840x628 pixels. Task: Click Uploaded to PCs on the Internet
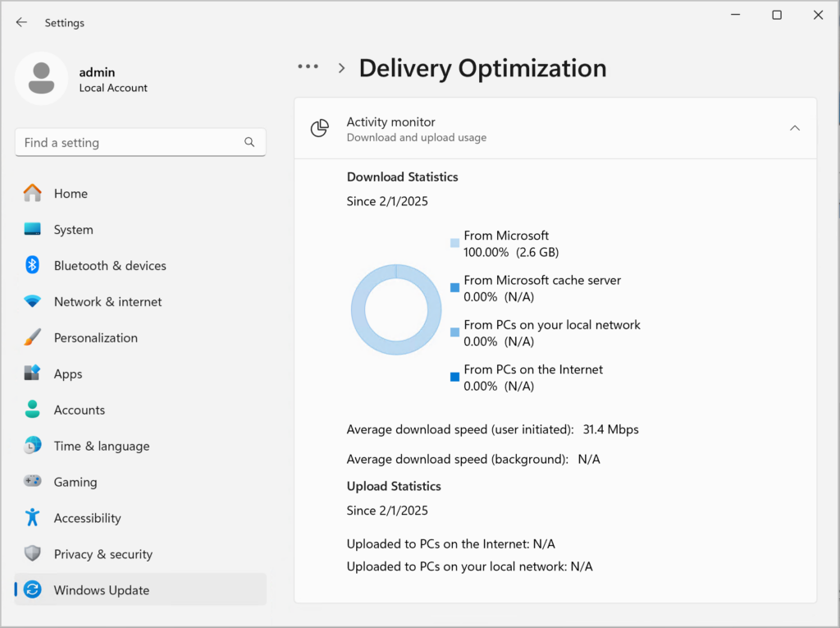[x=451, y=543]
